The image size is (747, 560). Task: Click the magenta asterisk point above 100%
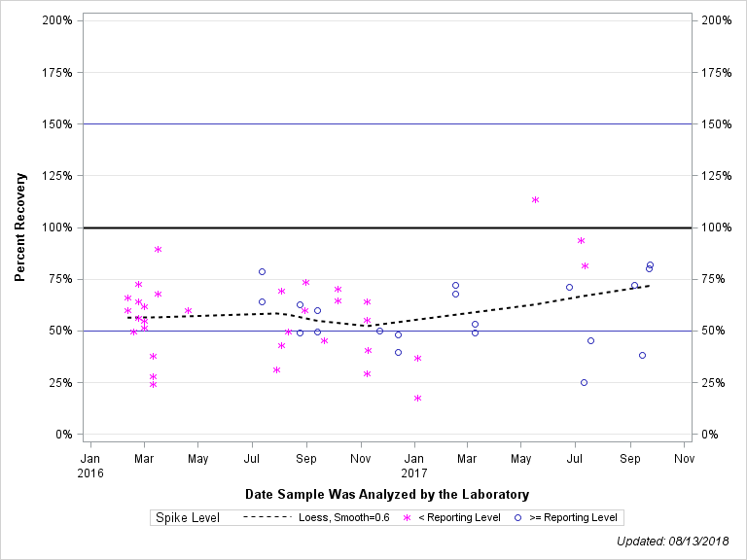point(536,200)
